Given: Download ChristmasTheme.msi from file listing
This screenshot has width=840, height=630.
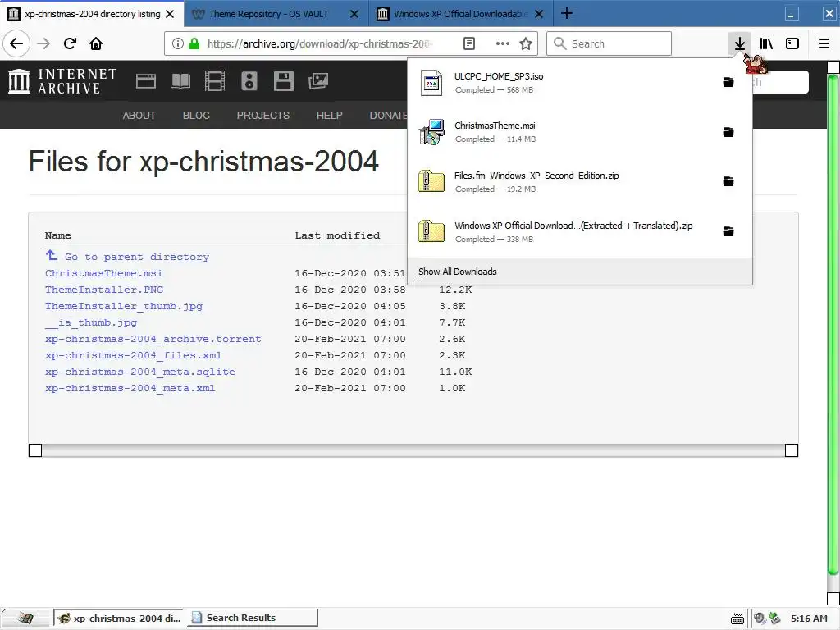Looking at the screenshot, I should tap(104, 273).
